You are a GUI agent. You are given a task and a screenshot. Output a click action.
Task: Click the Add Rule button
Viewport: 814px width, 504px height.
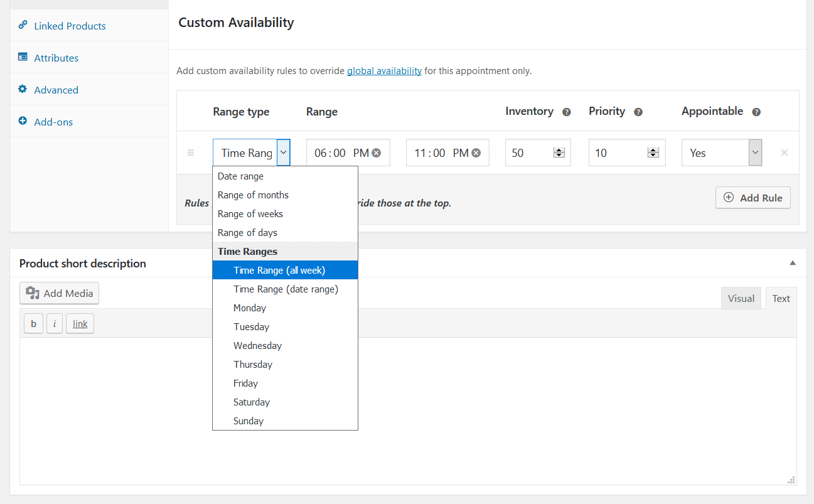point(753,198)
